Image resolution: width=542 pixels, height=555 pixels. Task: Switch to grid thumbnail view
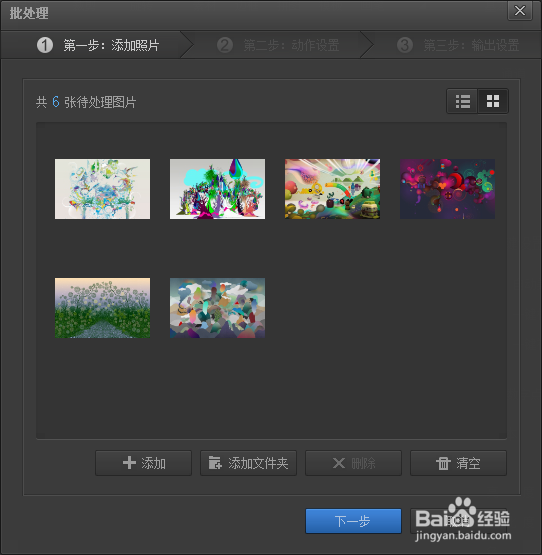click(x=493, y=102)
